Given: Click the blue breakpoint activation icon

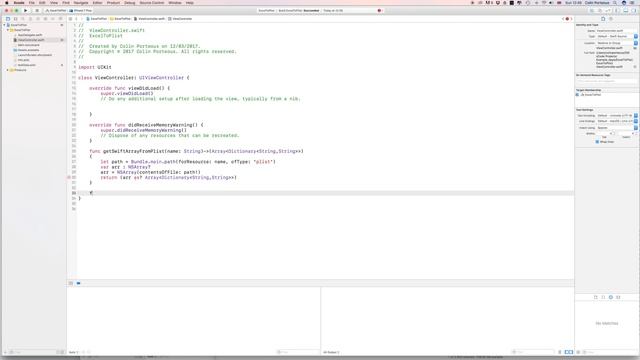Looking at the screenshot, I should tap(78, 283).
